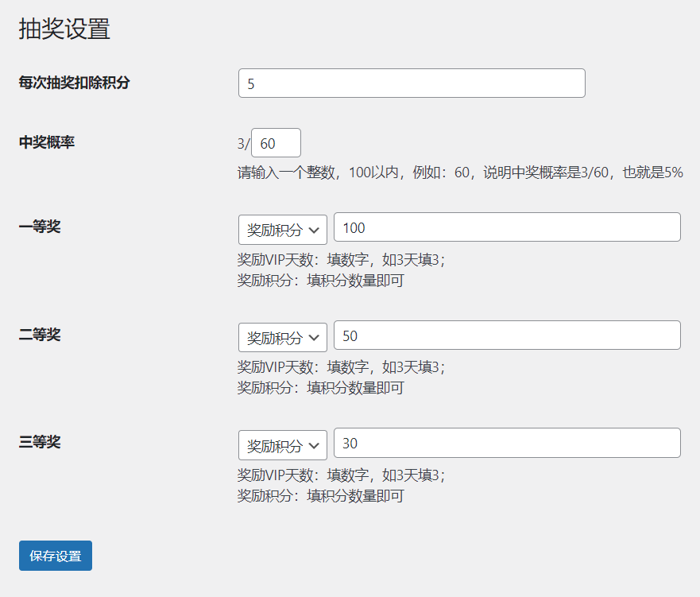This screenshot has width=700, height=597.
Task: Click the 每次抽奖扣除积分 input field
Action: click(x=412, y=83)
